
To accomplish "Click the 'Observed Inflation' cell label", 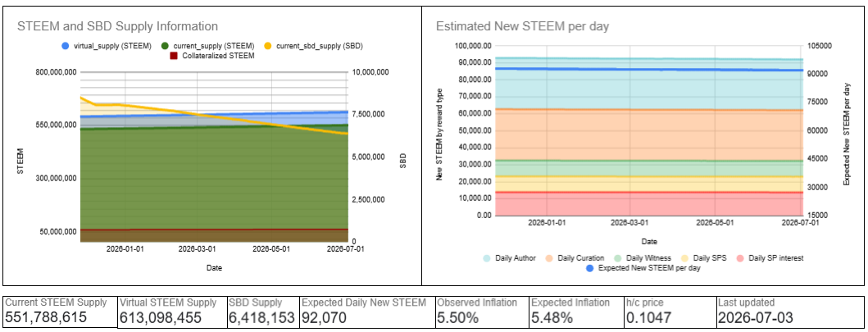I will click(477, 302).
